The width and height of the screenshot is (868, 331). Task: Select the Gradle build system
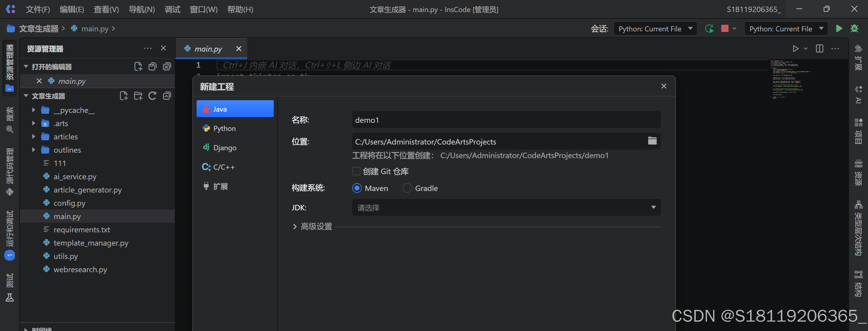(x=407, y=188)
